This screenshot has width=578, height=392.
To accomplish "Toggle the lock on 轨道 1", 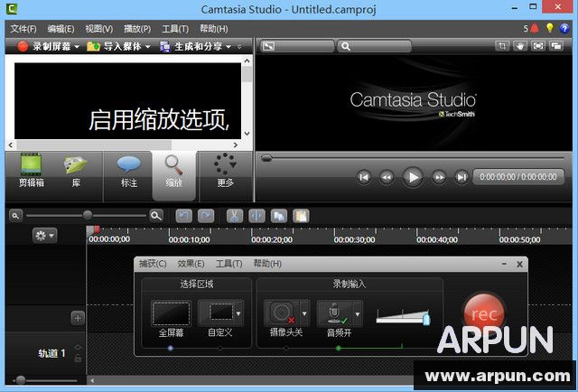I will 78,359.
